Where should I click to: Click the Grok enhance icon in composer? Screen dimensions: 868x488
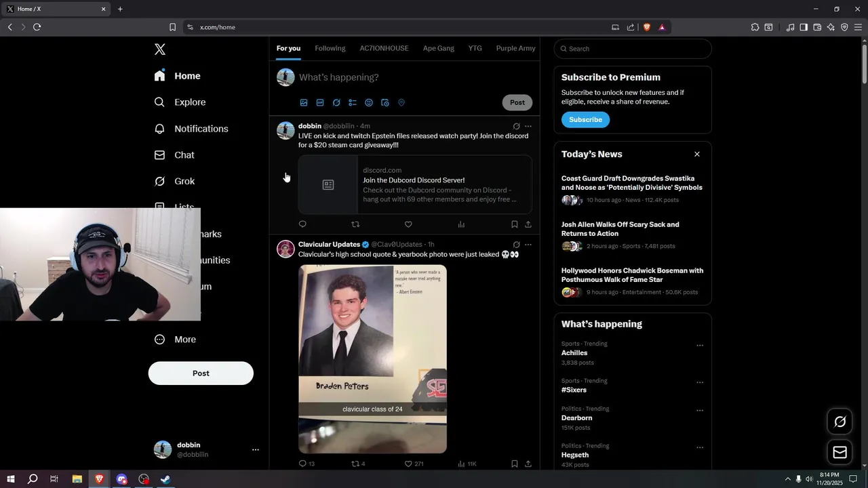tap(336, 103)
